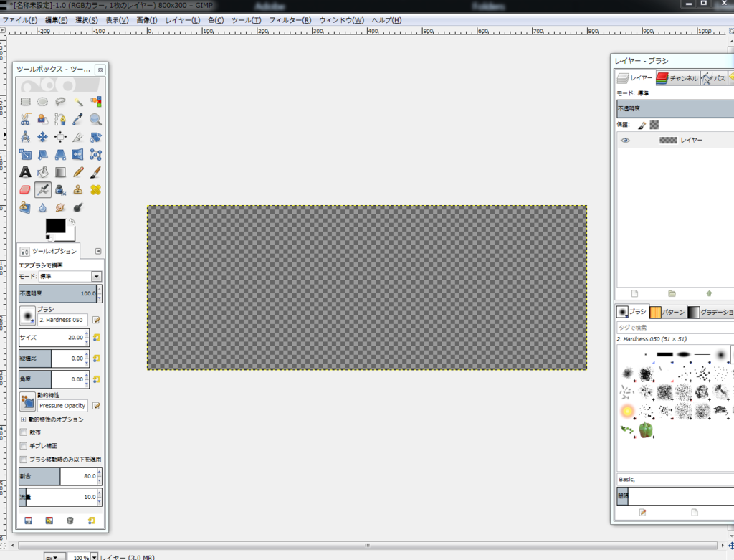The width and height of the screenshot is (734, 560).
Task: Select the Bucket Fill tool
Action: pos(42,172)
